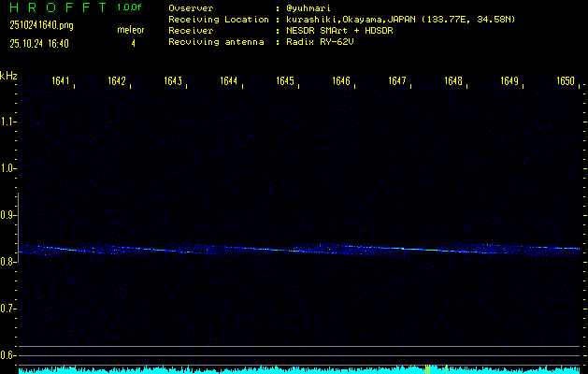
Task: Click the Radix RY-62V antenna text
Action: (x=323, y=43)
